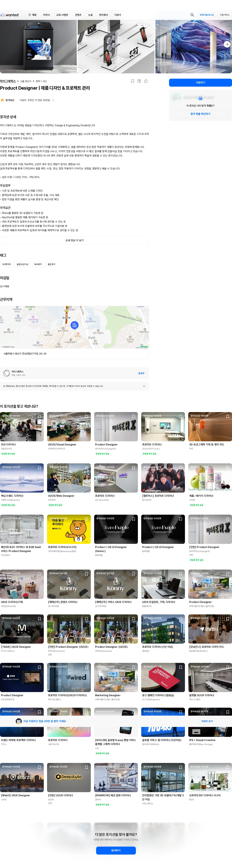
Task: Click the resume-match icon beside the bookmark
Action: pyautogui.click(x=139, y=81)
